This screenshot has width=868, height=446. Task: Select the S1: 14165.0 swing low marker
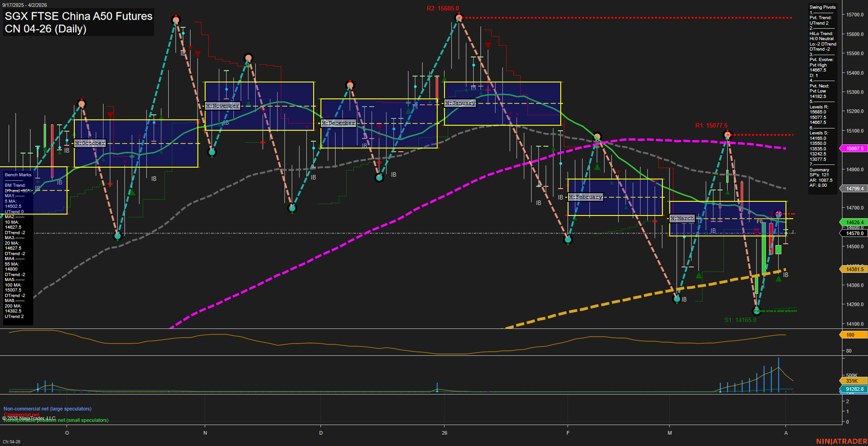point(757,311)
